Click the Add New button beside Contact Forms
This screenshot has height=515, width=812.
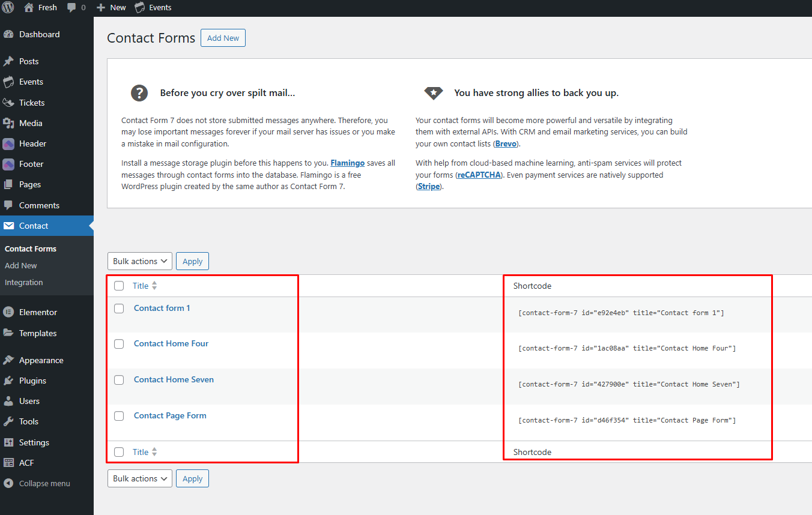pos(223,38)
